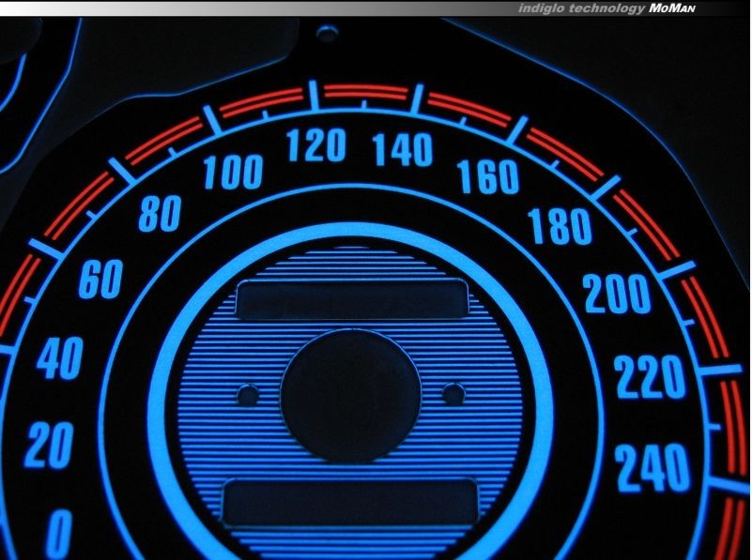Image resolution: width=752 pixels, height=560 pixels.
Task: Click the 160 dial marking
Action: [x=487, y=176]
